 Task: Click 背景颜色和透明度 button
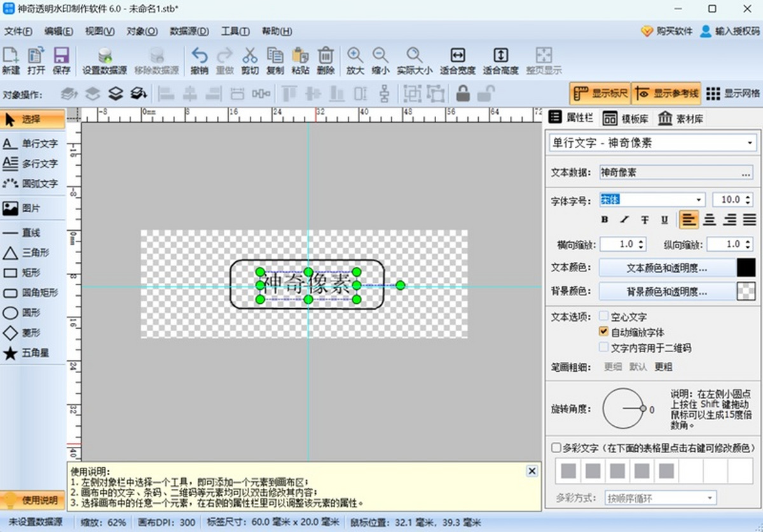point(667,292)
